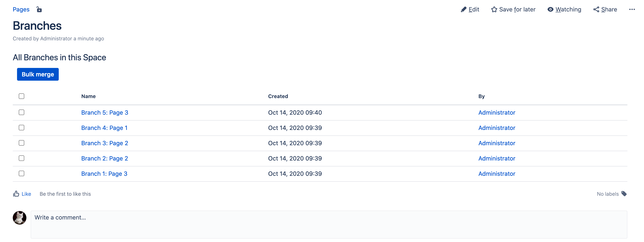Sort the table by the Created column header

pos(278,96)
